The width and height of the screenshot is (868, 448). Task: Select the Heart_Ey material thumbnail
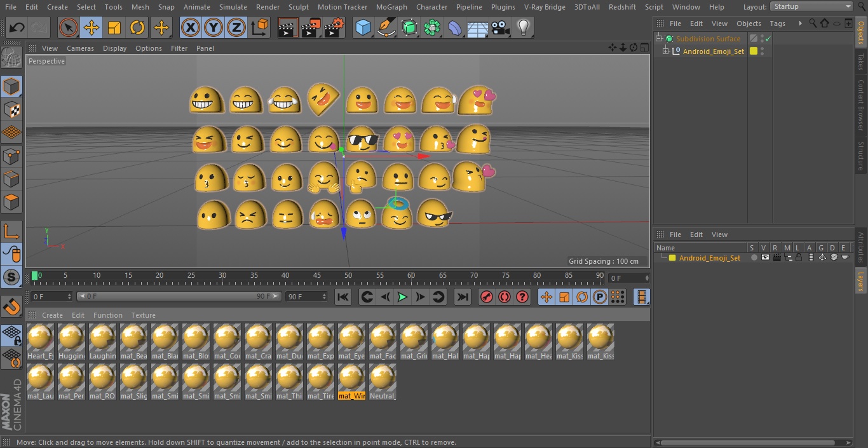40,342
